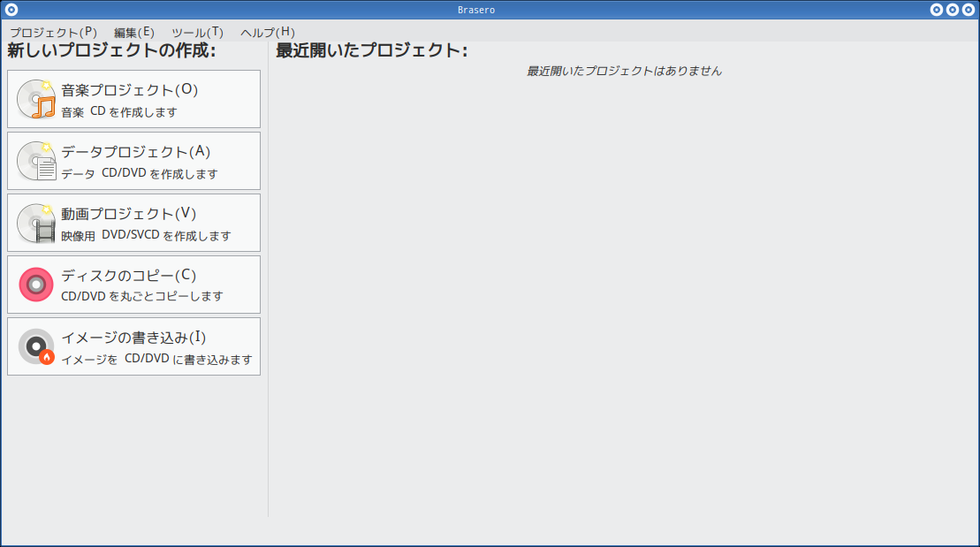Close the Brasero window

pyautogui.click(x=969, y=10)
